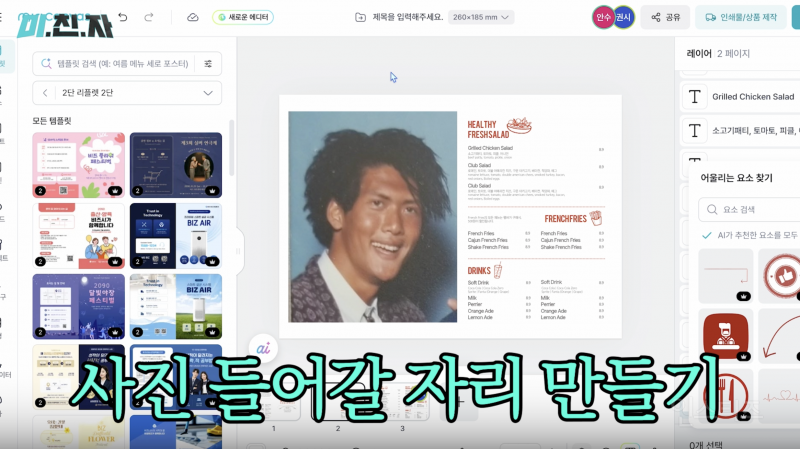Pick the curved red arrow element
This screenshot has width=800, height=449.
pyautogui.click(x=780, y=337)
